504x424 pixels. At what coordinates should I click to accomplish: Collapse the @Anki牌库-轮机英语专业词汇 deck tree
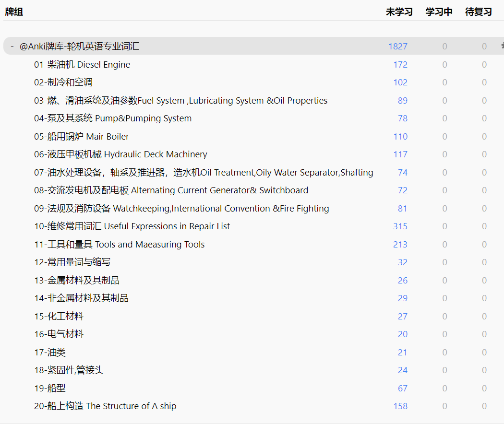point(12,47)
